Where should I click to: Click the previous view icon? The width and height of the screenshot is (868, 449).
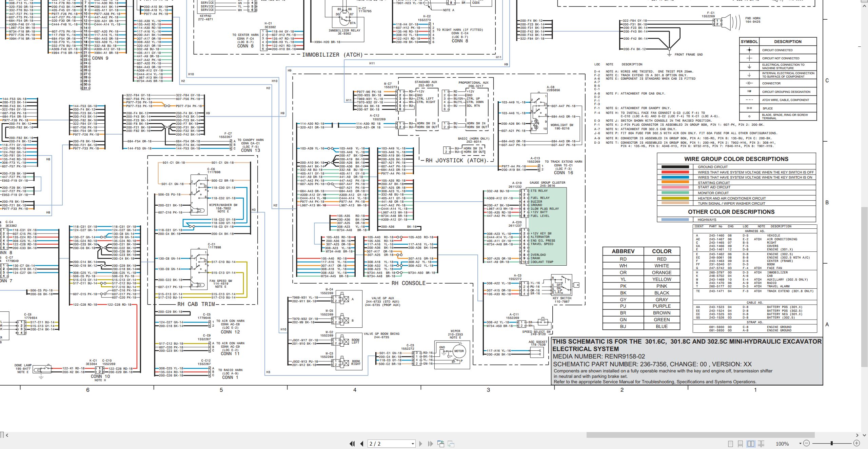pos(441,444)
